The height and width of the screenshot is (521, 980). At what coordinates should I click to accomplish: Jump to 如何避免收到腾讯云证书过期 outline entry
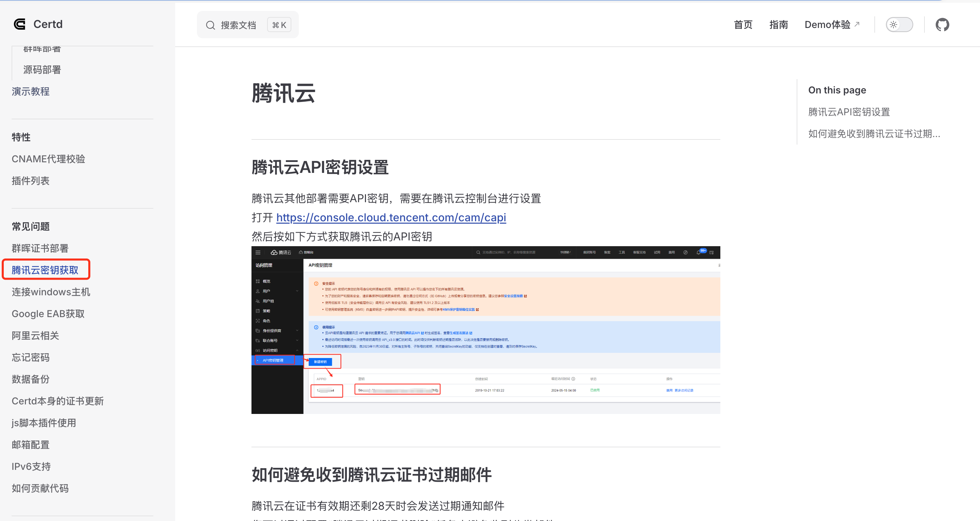(874, 134)
